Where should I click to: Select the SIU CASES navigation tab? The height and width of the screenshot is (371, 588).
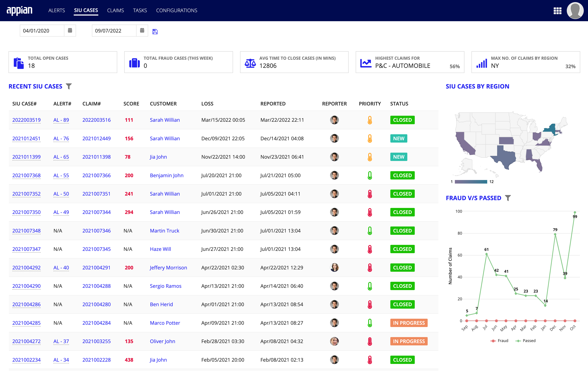[x=86, y=11]
